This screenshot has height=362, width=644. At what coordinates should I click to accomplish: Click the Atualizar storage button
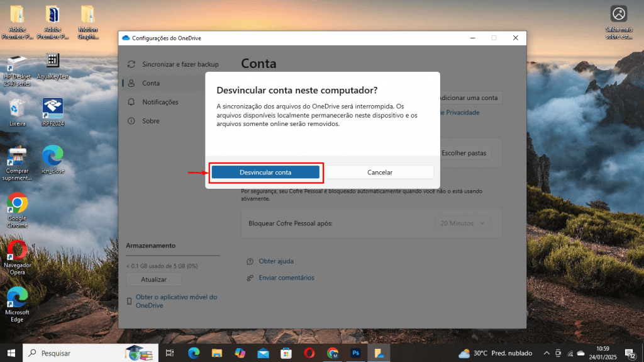pyautogui.click(x=153, y=280)
